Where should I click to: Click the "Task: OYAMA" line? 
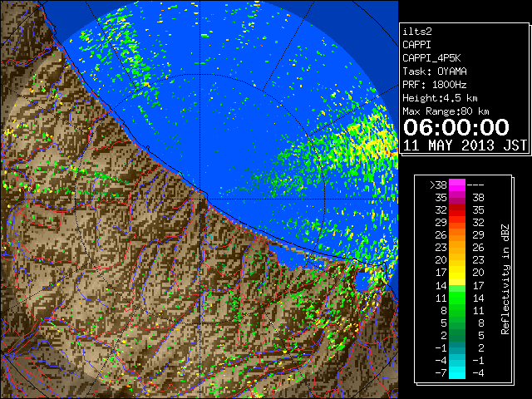tap(435, 71)
